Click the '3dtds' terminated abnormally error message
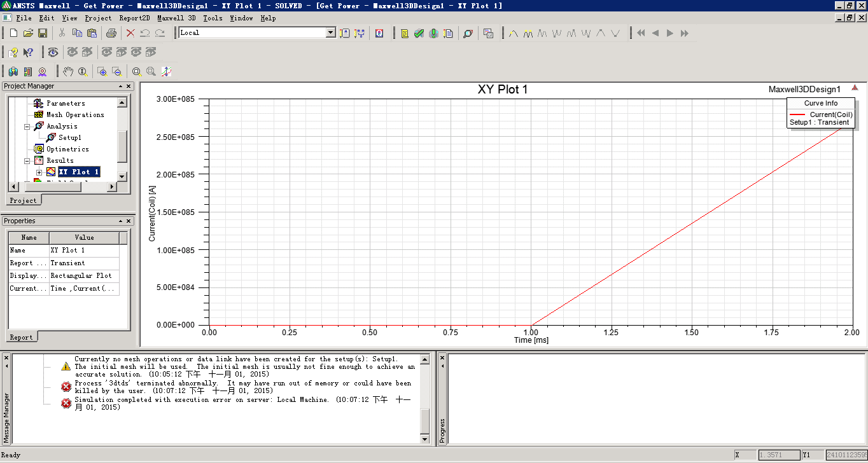This screenshot has width=868, height=463. click(x=243, y=387)
